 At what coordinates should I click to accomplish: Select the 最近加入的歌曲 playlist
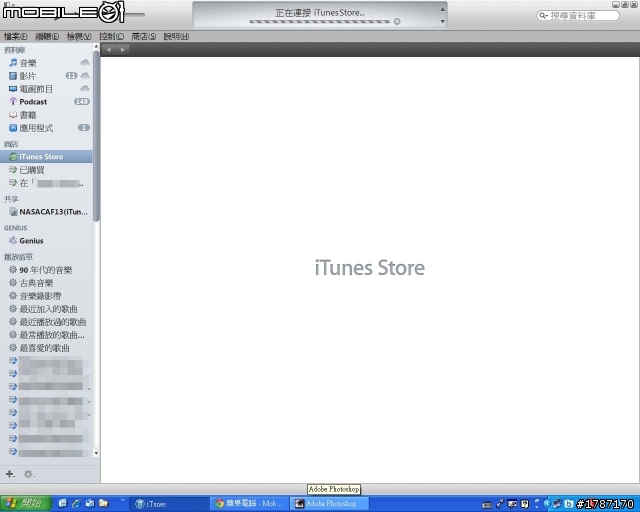click(49, 309)
